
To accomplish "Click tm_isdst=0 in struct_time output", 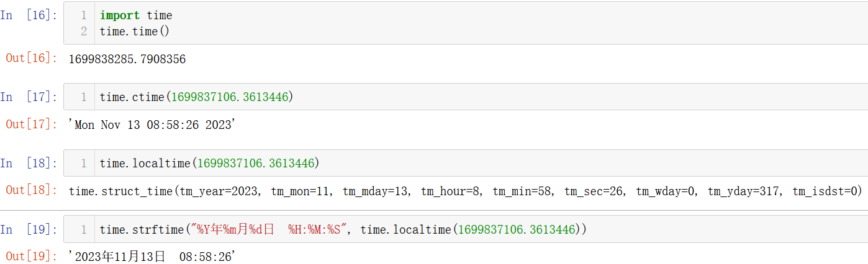I will [x=825, y=191].
